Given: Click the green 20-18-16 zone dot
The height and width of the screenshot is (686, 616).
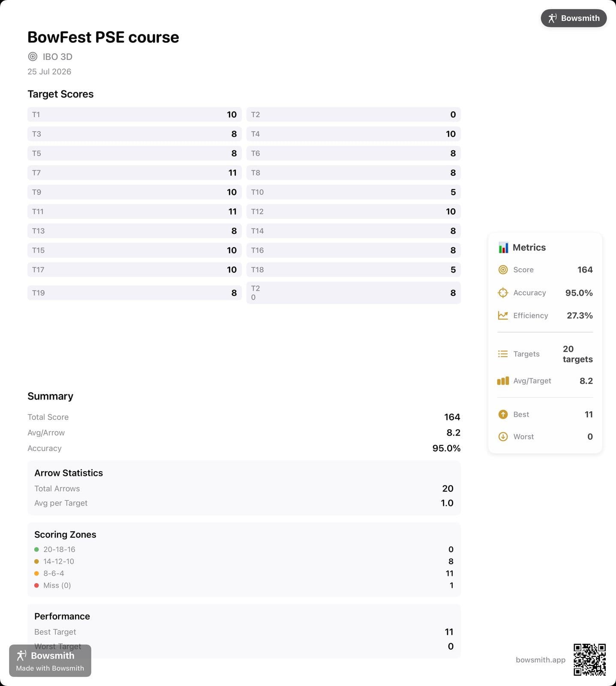Looking at the screenshot, I should tap(36, 549).
